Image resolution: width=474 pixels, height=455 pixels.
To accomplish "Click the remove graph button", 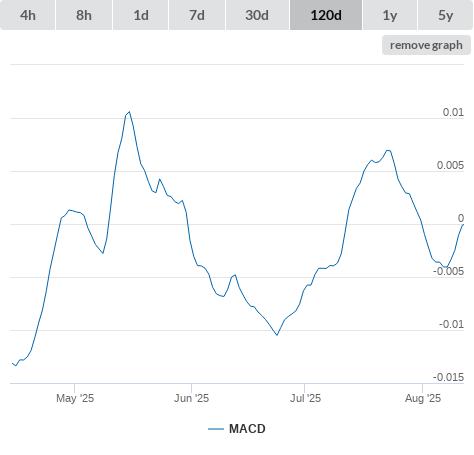I will pos(426,45).
